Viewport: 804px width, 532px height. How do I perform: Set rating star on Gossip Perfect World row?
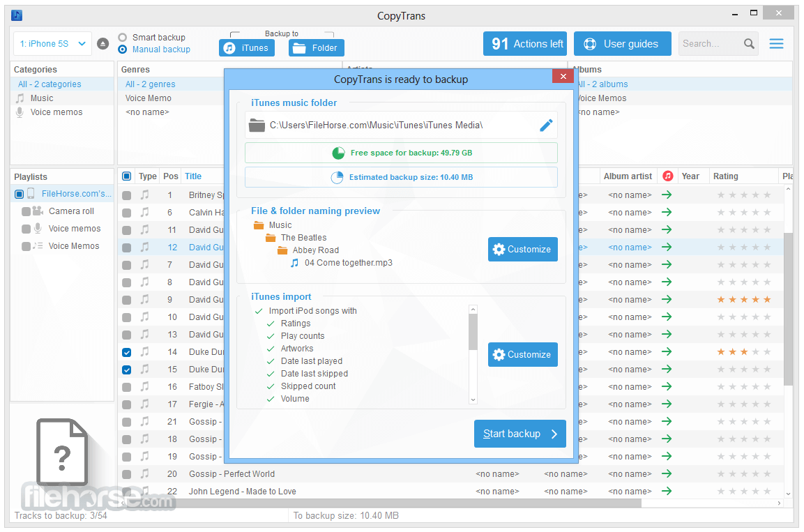pyautogui.click(x=743, y=473)
